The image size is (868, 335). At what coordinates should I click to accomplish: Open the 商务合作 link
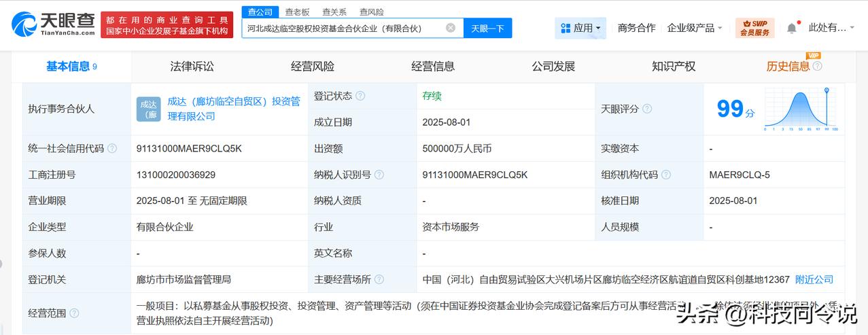[x=636, y=28]
